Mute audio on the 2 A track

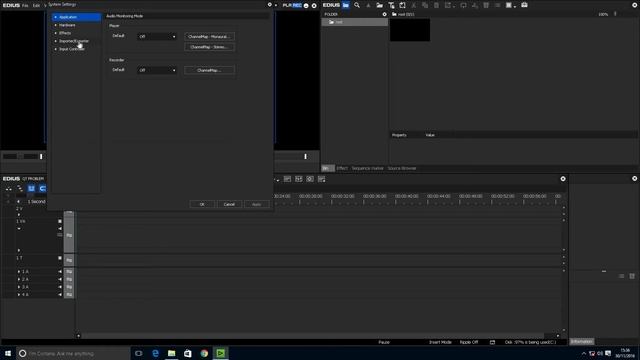coord(60,280)
